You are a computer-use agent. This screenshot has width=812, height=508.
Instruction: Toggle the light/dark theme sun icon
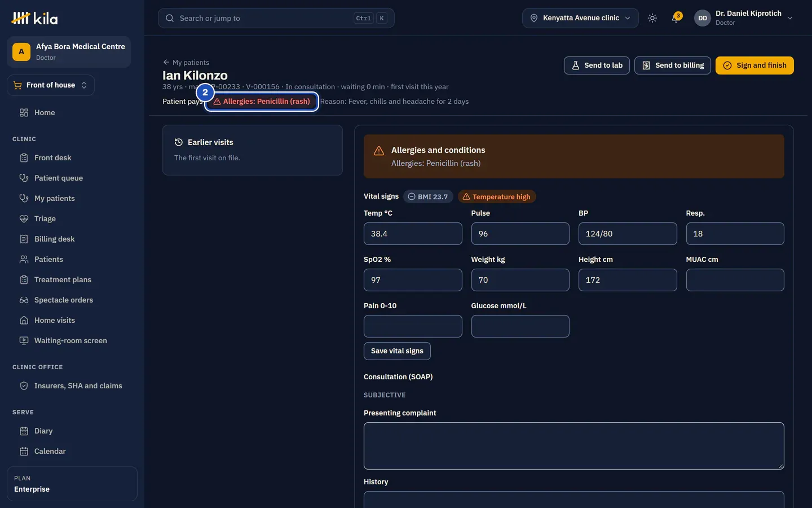[652, 18]
